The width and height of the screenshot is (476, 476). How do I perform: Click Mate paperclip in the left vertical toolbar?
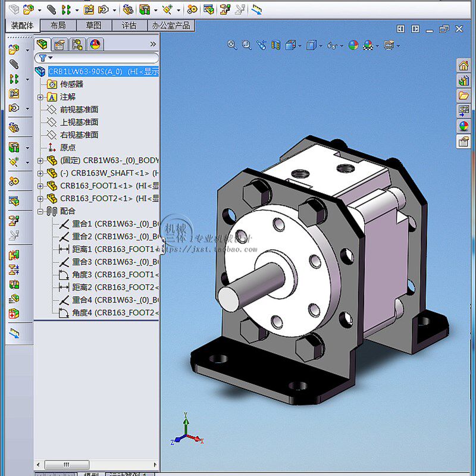click(14, 64)
